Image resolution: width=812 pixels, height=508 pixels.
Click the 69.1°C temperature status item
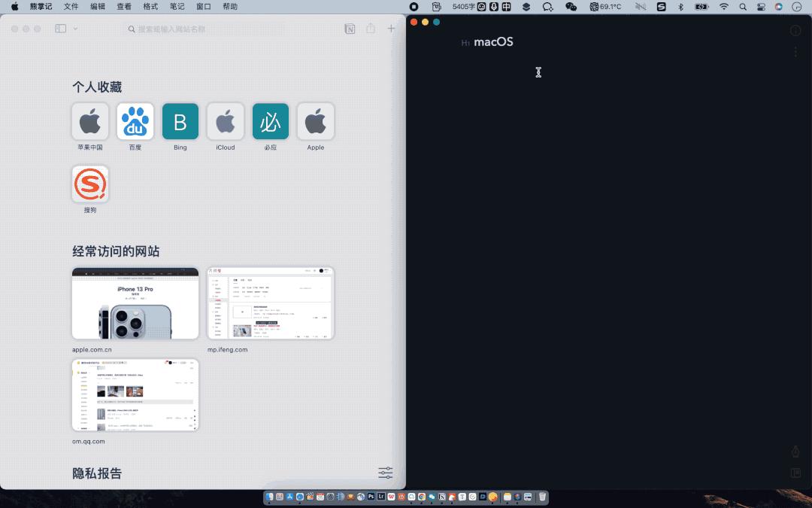click(x=605, y=7)
